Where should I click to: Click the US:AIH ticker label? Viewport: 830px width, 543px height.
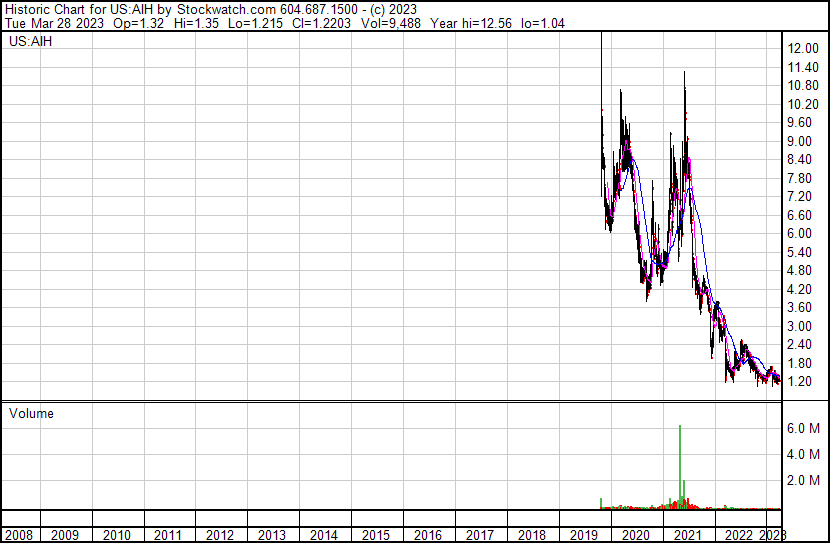pyautogui.click(x=28, y=43)
